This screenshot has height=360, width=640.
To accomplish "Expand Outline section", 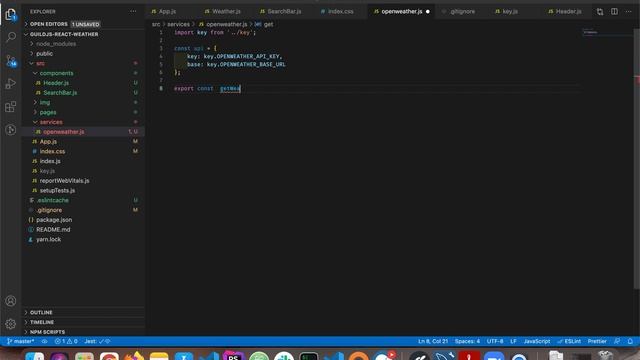I will (x=83, y=312).
